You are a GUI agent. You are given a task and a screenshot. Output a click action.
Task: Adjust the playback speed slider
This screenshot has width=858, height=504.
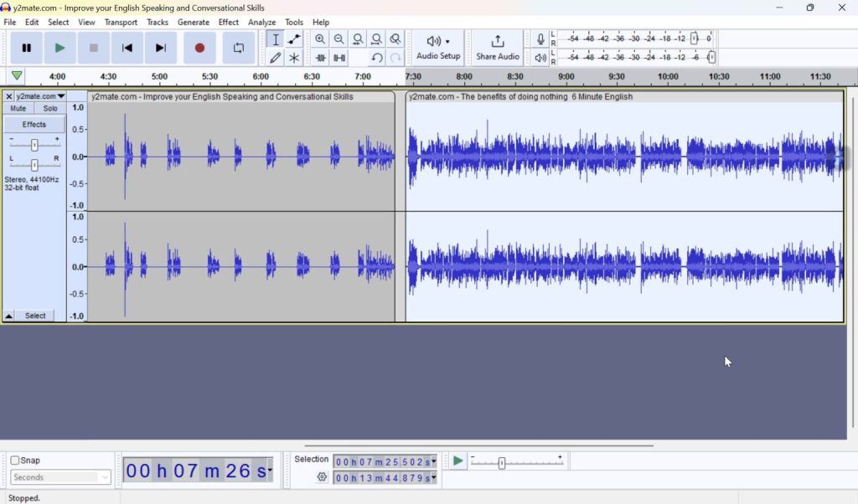tap(503, 461)
